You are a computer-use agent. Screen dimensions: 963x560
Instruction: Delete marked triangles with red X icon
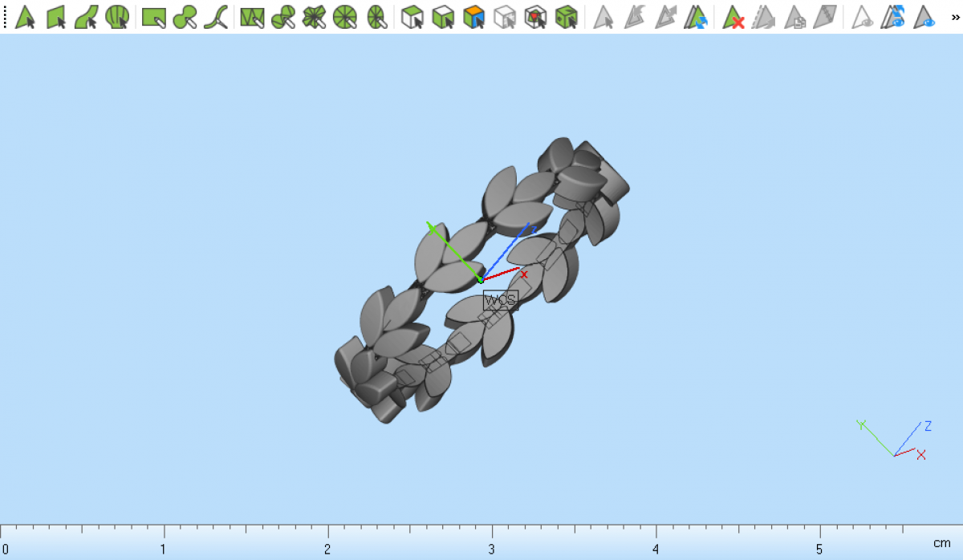733,17
